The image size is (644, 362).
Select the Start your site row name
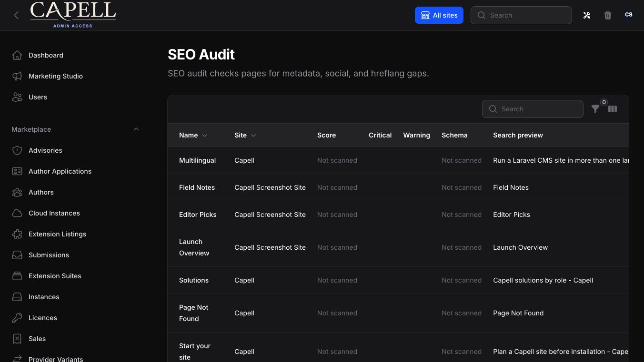[x=195, y=352]
